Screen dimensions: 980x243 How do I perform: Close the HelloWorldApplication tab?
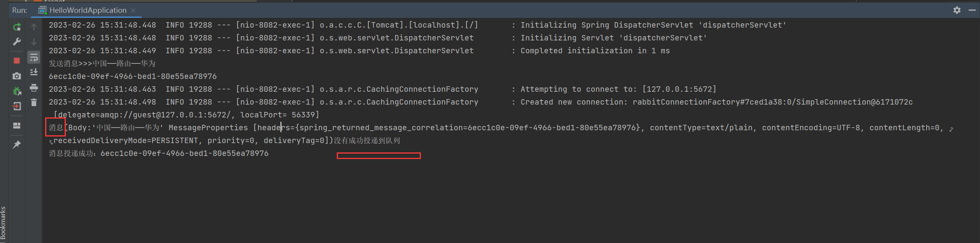pos(133,10)
